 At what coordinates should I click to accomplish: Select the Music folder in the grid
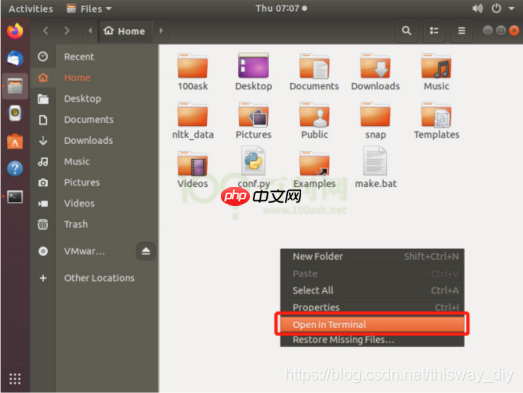coord(436,72)
